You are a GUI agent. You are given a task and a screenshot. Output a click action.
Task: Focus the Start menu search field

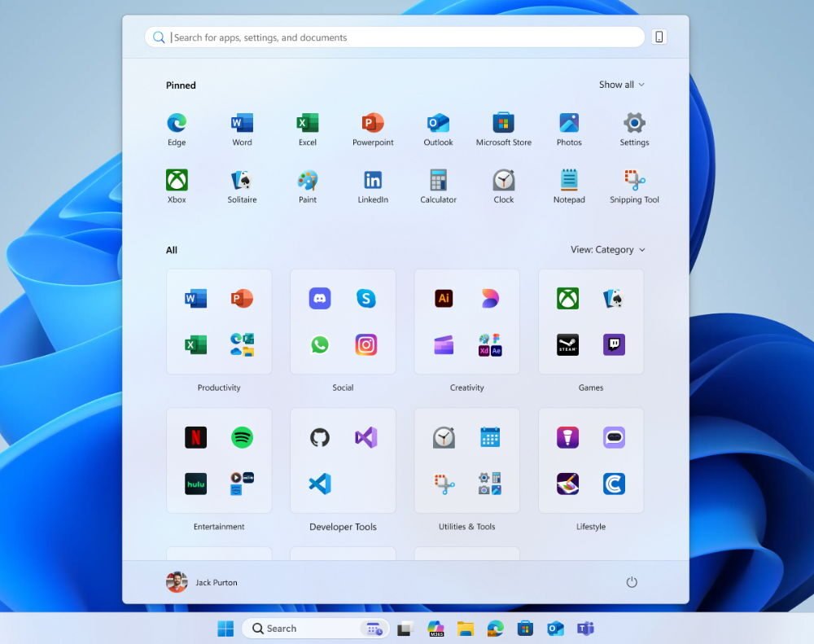pyautogui.click(x=395, y=37)
